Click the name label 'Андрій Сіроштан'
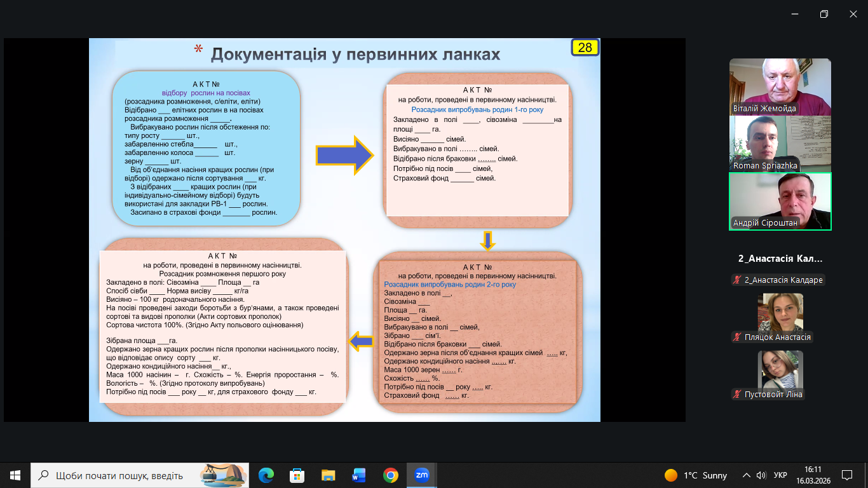 click(x=764, y=223)
